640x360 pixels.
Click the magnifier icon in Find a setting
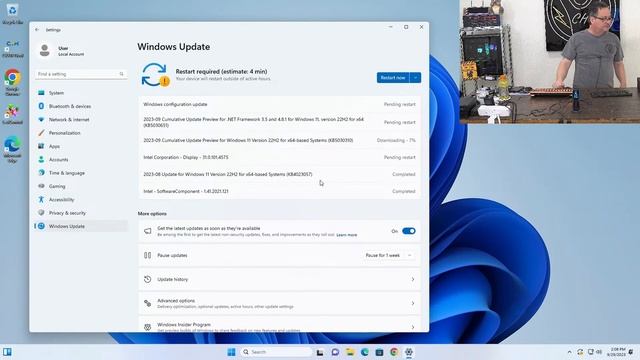tap(122, 74)
